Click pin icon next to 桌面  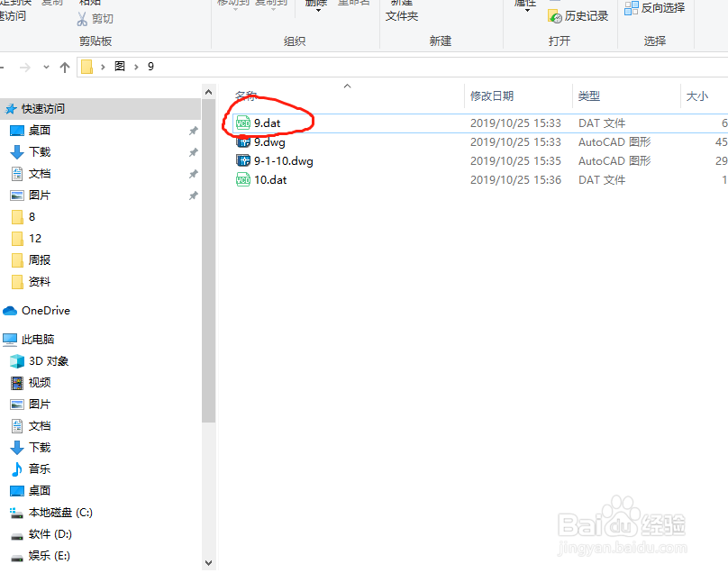point(194,131)
